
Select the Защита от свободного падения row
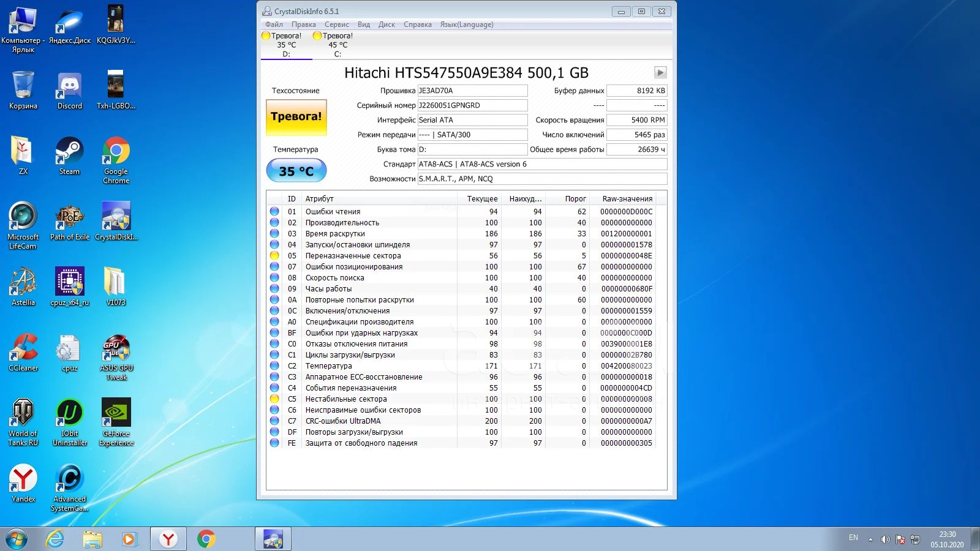(x=461, y=443)
